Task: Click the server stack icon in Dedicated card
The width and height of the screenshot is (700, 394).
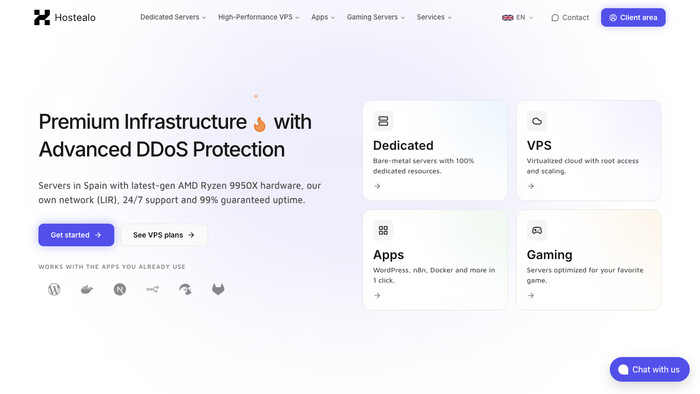Action: (383, 121)
